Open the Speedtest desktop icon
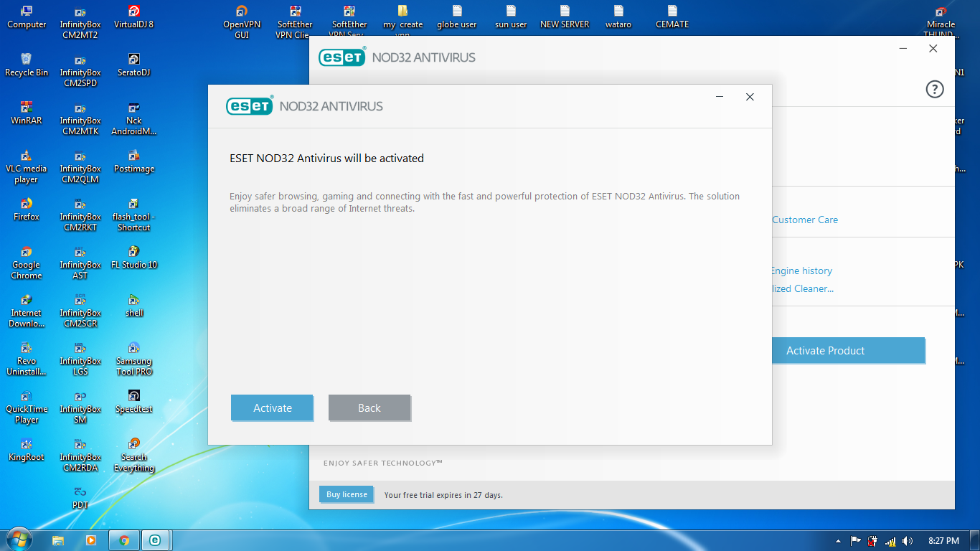This screenshot has width=980, height=551. click(134, 402)
